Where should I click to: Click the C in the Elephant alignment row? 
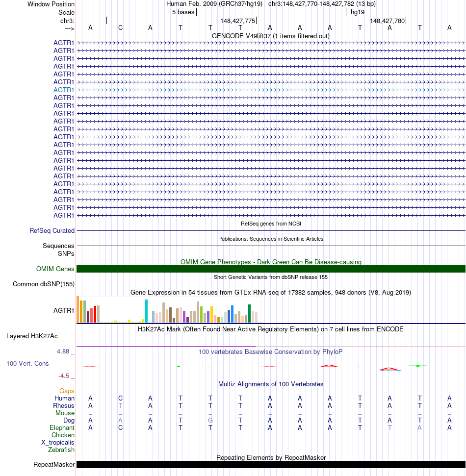pos(120,428)
